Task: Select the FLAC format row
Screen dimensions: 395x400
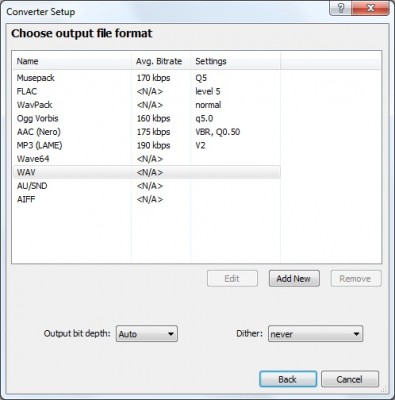Action: [147, 91]
